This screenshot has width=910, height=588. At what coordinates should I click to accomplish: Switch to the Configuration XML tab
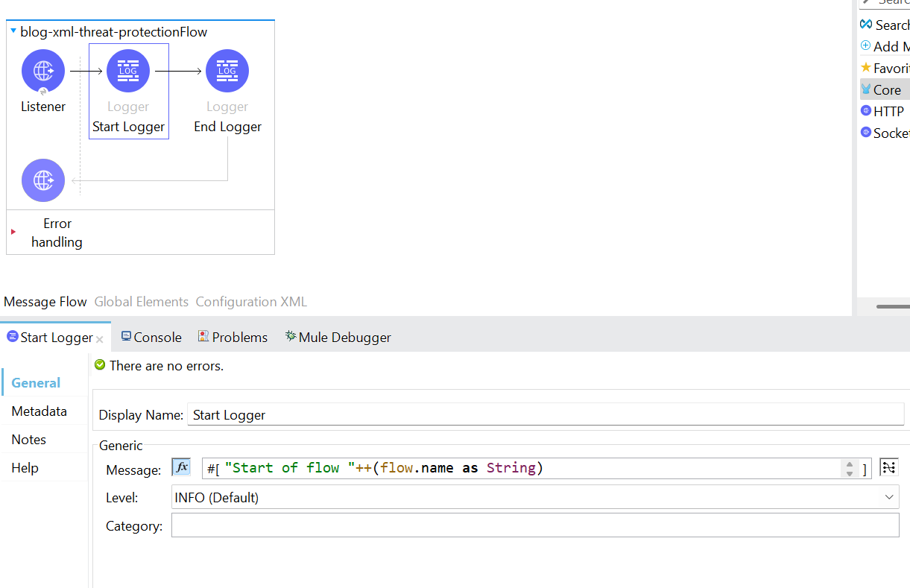pos(250,301)
